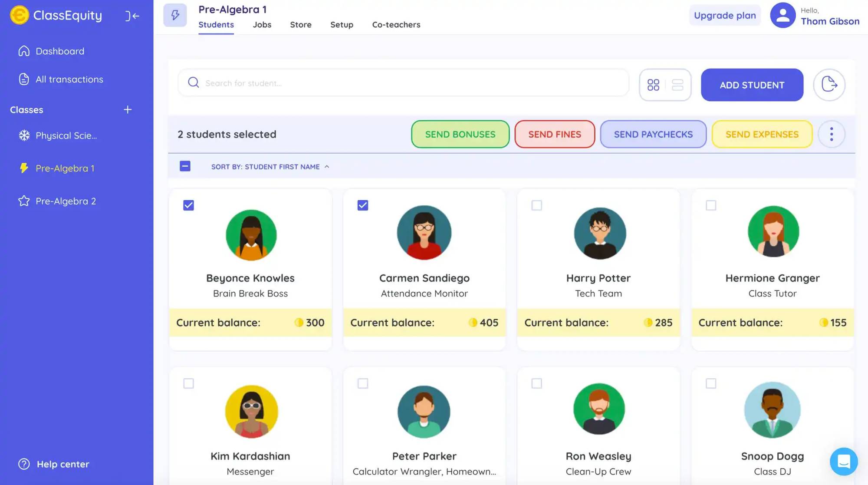Select Peter Parker's checkbox
The width and height of the screenshot is (868, 485).
click(x=363, y=383)
